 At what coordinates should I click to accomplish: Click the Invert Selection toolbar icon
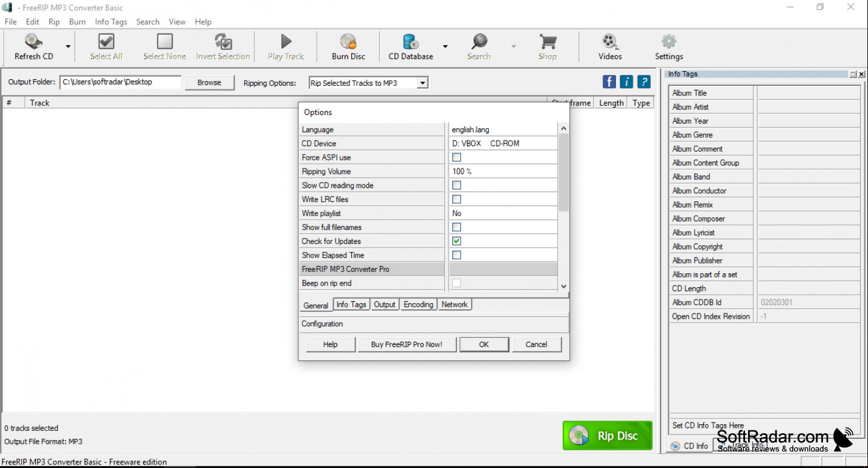(x=223, y=41)
